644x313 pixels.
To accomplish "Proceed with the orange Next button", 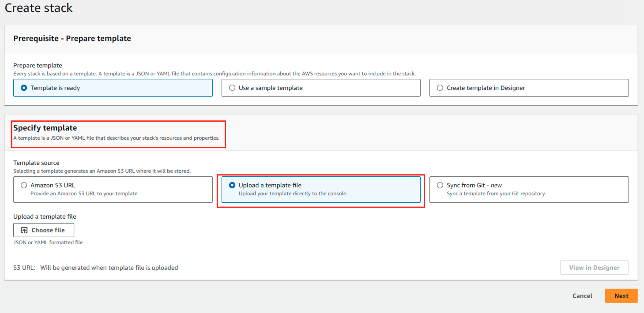I will (x=621, y=296).
